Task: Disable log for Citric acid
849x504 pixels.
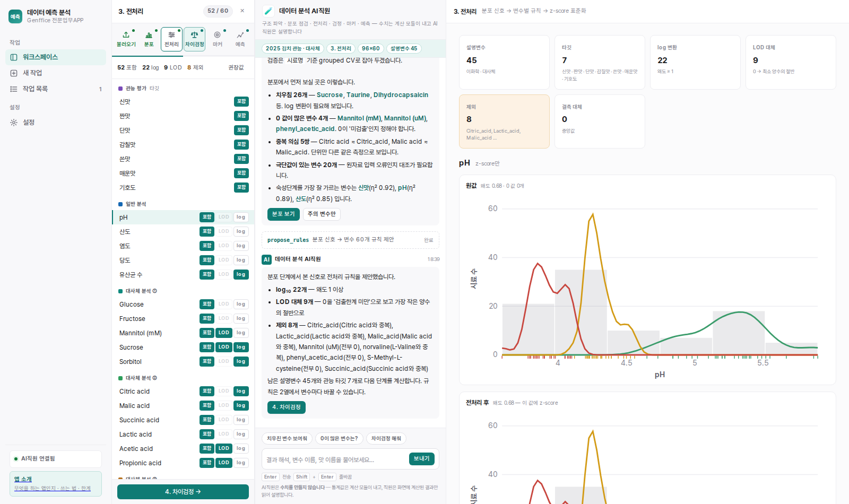Action: click(241, 392)
